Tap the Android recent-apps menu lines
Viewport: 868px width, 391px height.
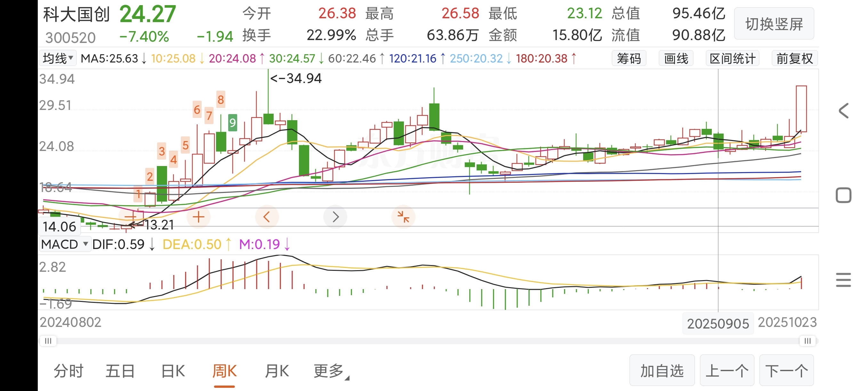point(843,280)
